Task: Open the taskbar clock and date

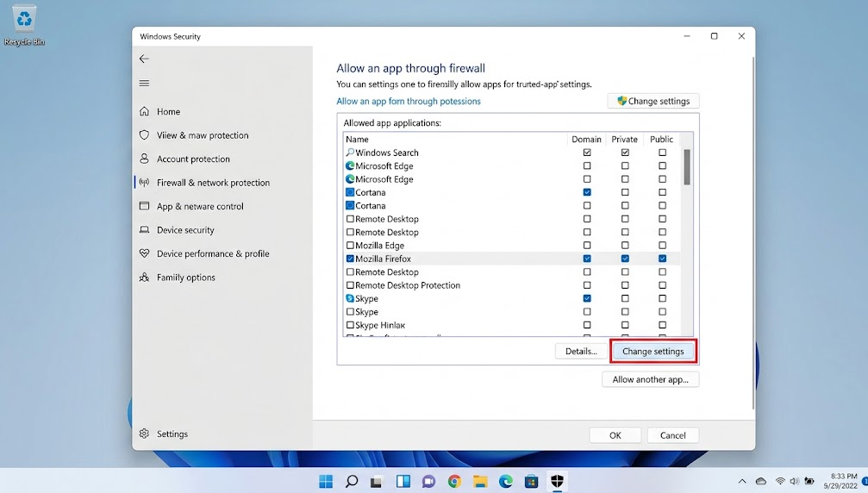Action: (842, 481)
